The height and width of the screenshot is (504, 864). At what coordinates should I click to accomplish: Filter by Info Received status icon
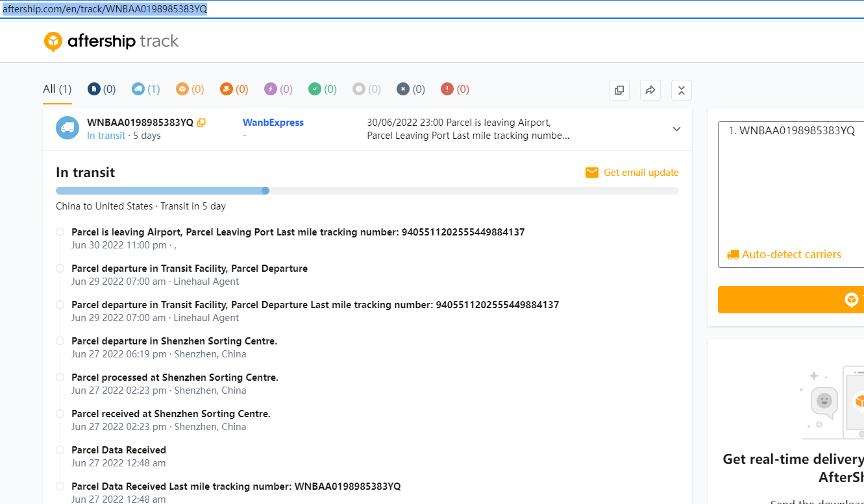[x=95, y=89]
